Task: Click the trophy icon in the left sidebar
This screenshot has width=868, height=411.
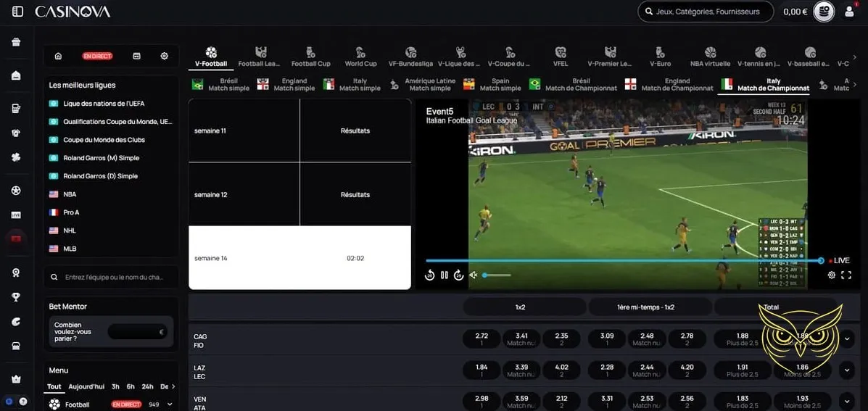Action: [x=16, y=296]
